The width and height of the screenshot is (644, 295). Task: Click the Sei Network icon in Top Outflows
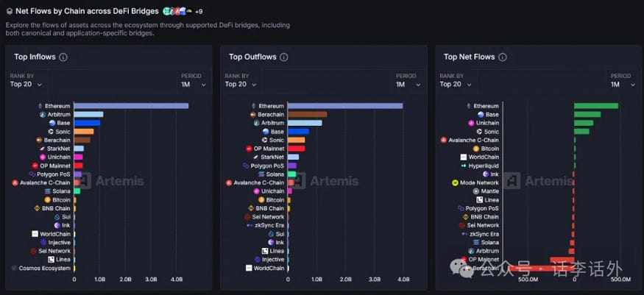247,217
